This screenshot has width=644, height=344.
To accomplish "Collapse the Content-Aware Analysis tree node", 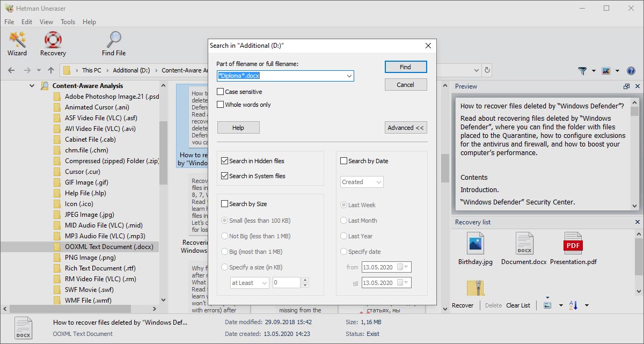I will [32, 86].
